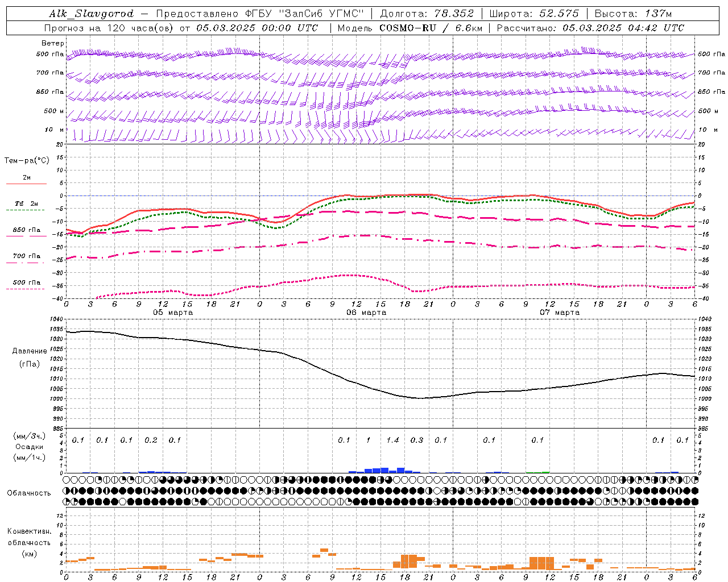Click the Осадки panel label
The width and height of the screenshot is (728, 582).
click(30, 447)
